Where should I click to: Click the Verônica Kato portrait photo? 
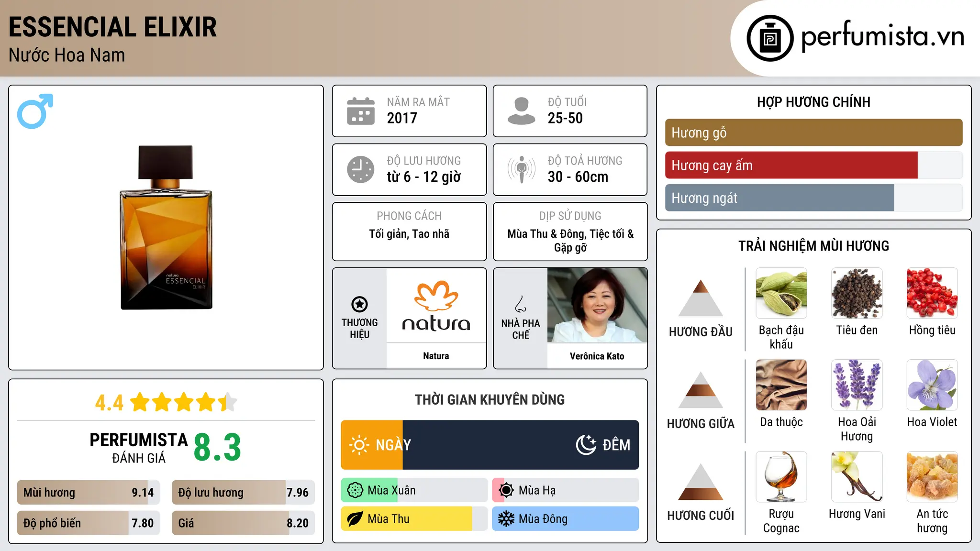click(597, 305)
